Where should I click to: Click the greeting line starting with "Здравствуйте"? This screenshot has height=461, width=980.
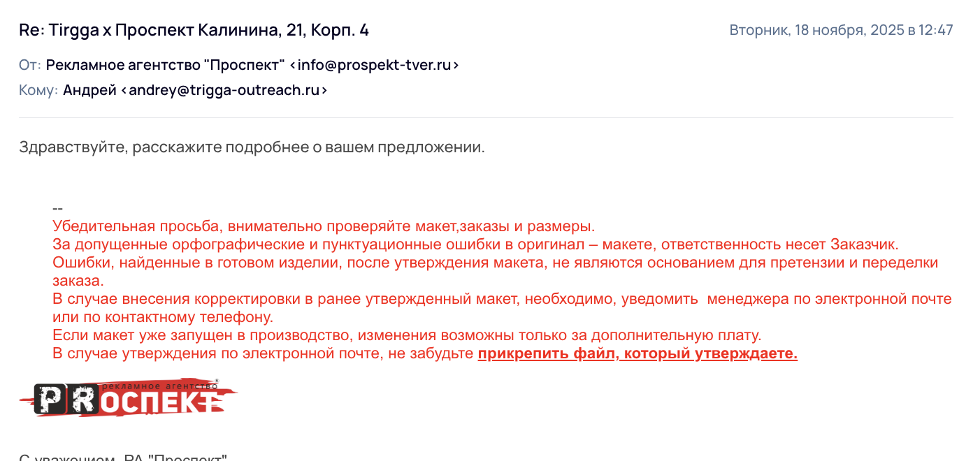click(x=252, y=147)
